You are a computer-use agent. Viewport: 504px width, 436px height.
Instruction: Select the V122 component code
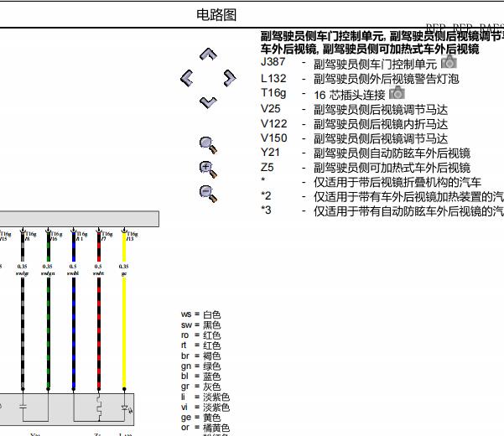[274, 123]
